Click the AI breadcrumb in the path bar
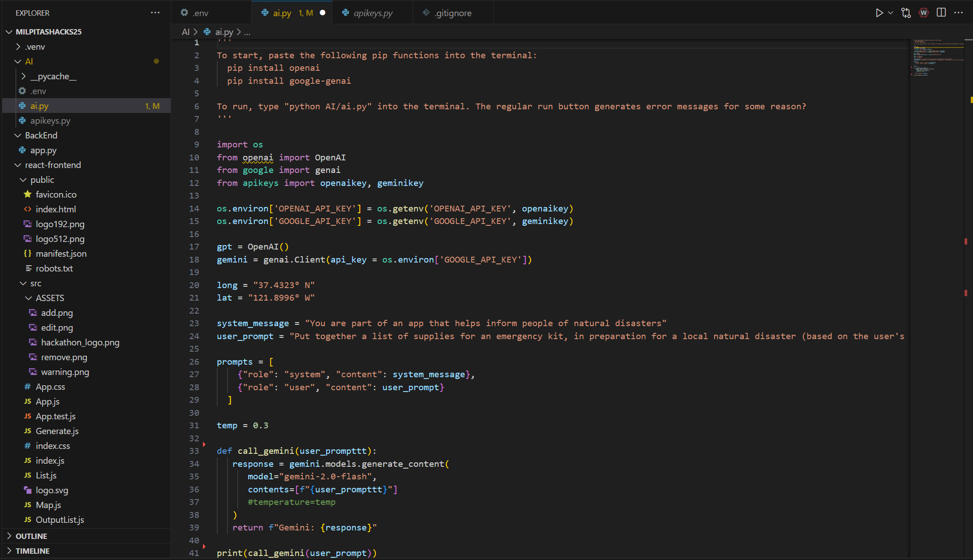Viewport: 973px width, 560px height. point(185,32)
